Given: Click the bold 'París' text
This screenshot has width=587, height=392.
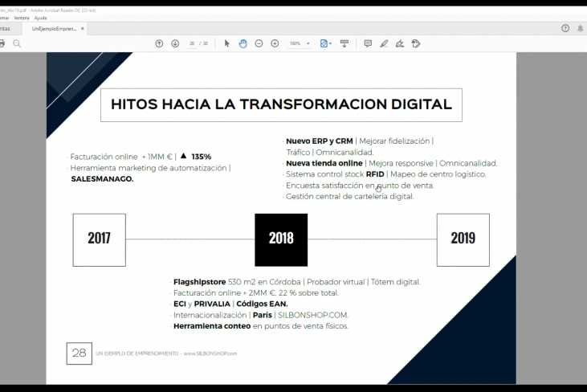Looking at the screenshot, I should pos(263,315).
